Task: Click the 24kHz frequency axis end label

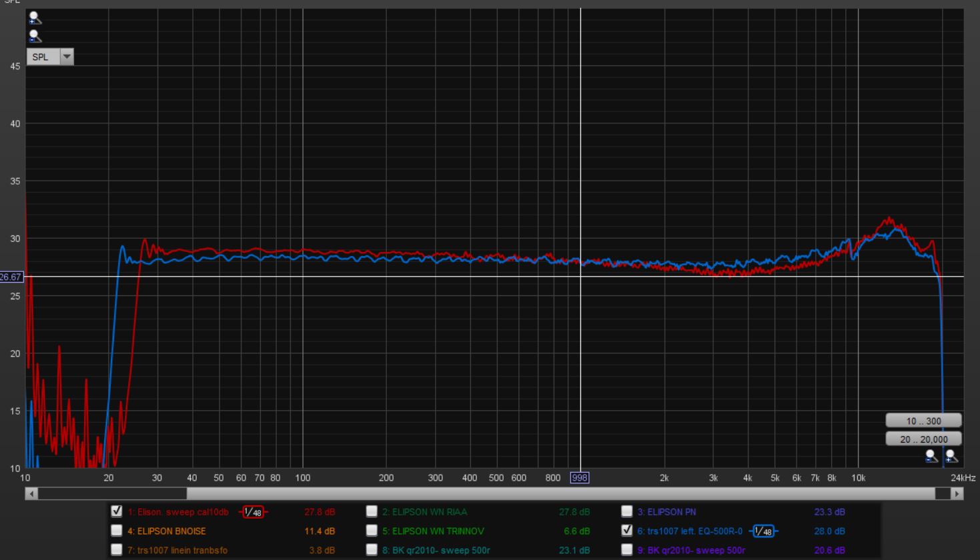Action: (x=963, y=478)
